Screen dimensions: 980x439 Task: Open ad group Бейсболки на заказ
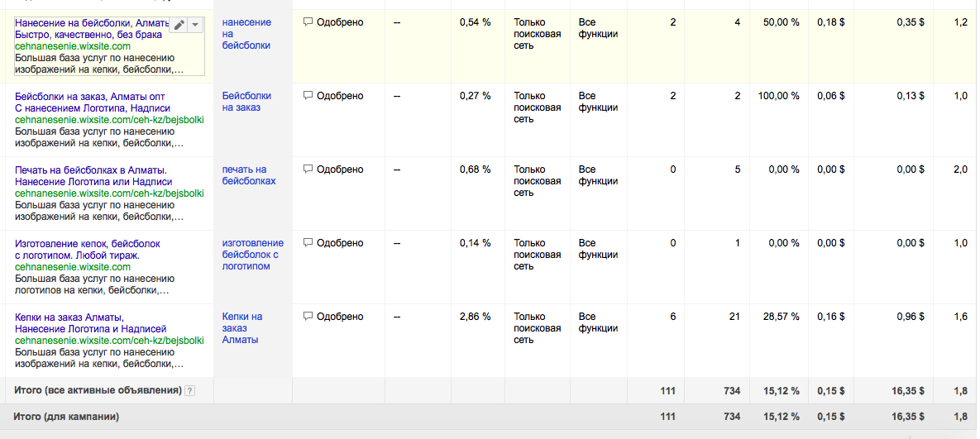[x=247, y=102]
